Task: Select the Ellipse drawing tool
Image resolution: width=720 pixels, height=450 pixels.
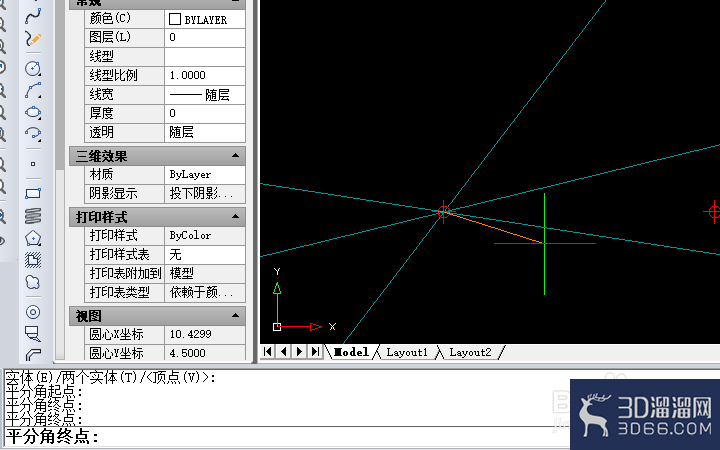Action: [33, 112]
